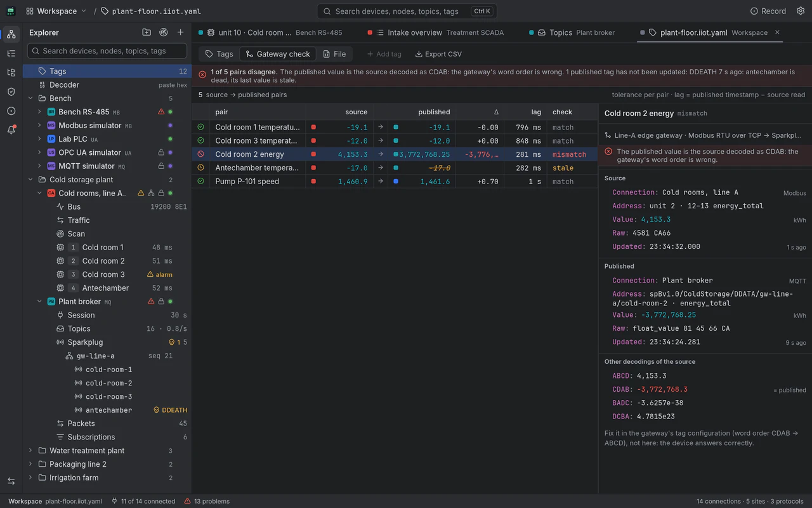Open Packets under Plant broker
The height and width of the screenshot is (508, 812).
(x=107, y=424)
